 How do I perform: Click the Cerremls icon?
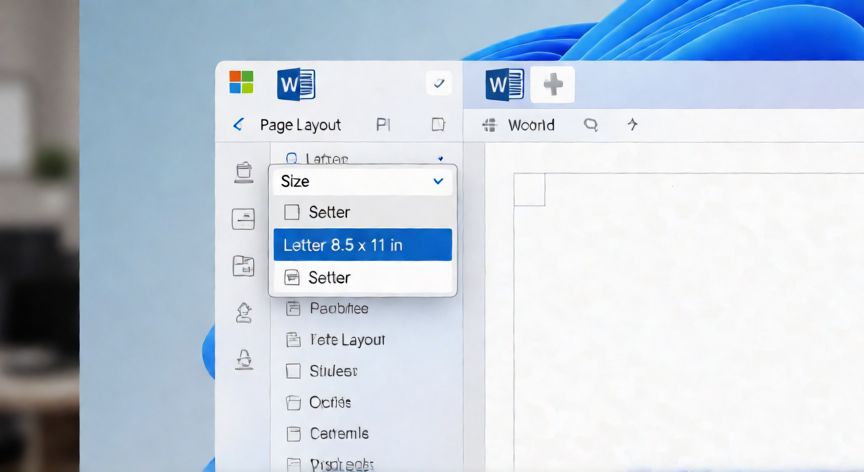click(x=293, y=434)
